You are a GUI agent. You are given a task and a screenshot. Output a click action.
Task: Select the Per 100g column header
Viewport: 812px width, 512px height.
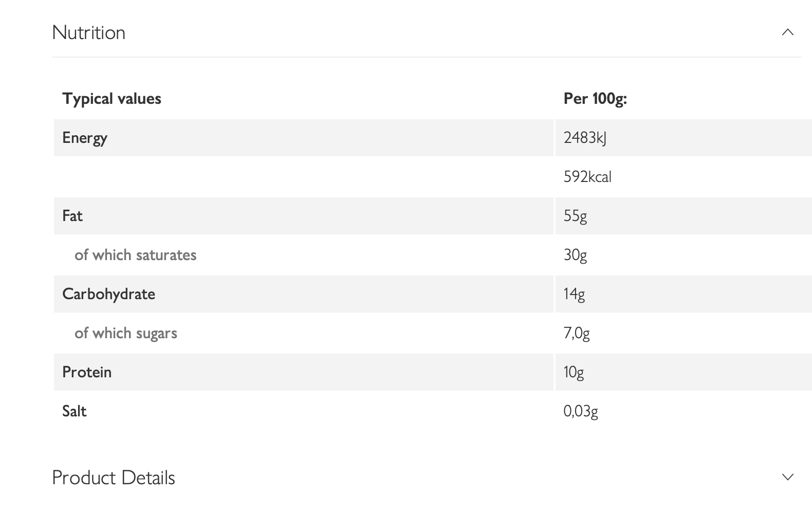(x=595, y=98)
